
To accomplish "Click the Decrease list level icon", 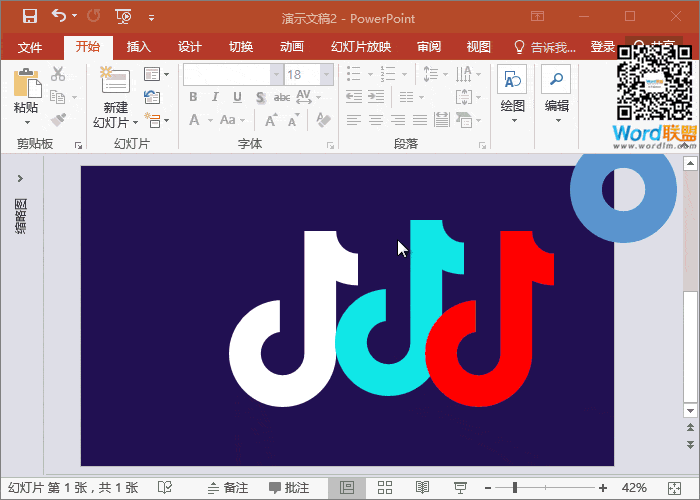I will pyautogui.click(x=354, y=97).
